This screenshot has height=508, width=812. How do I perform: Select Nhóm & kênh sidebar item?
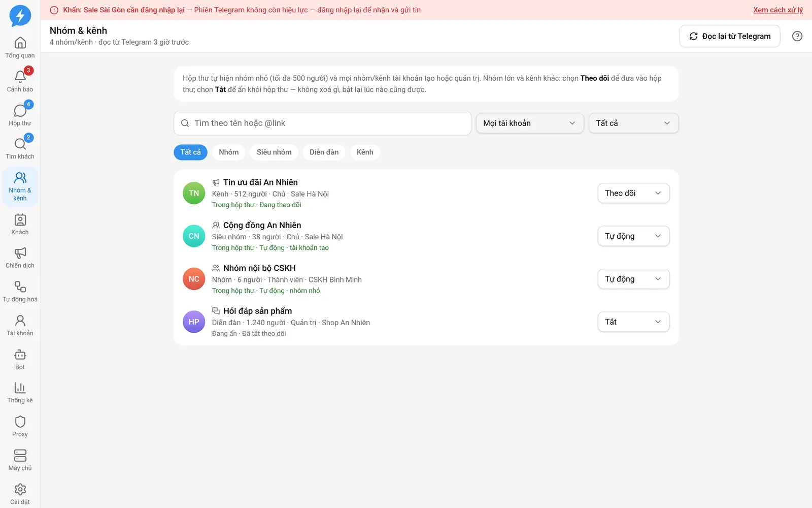click(x=20, y=187)
